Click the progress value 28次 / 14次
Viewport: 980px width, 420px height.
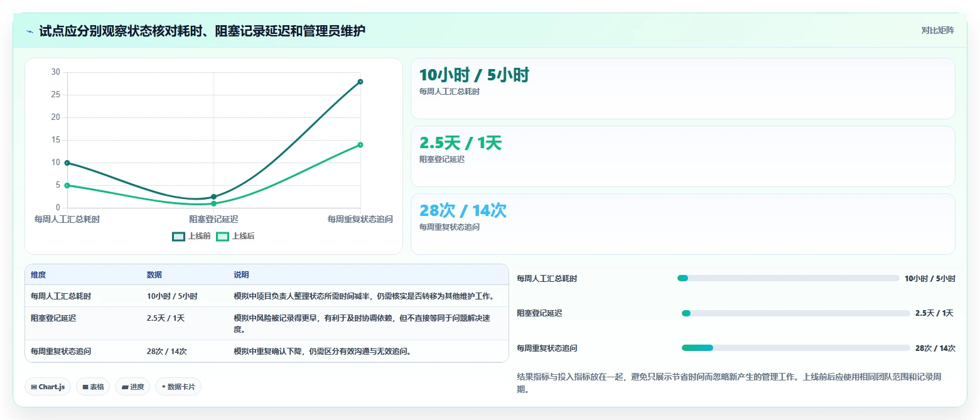point(935,348)
